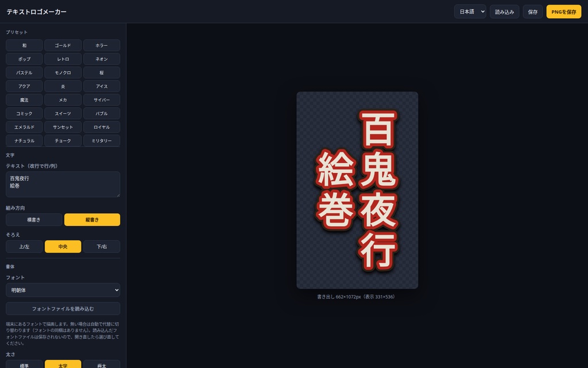Pick the 炎 preset
Image resolution: width=588 pixels, height=368 pixels.
click(63, 86)
